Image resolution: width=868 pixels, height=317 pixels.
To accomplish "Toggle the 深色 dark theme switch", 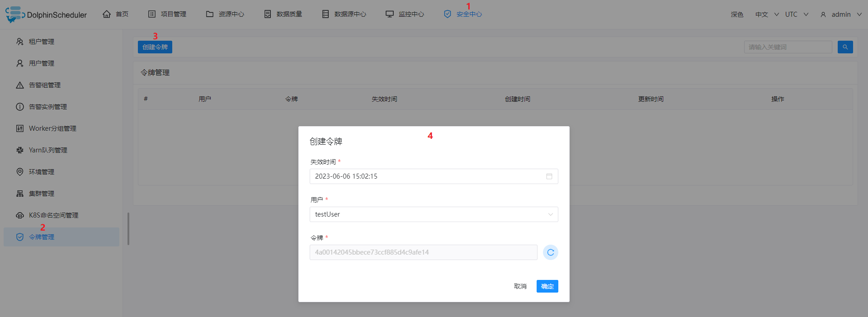I will click(737, 14).
